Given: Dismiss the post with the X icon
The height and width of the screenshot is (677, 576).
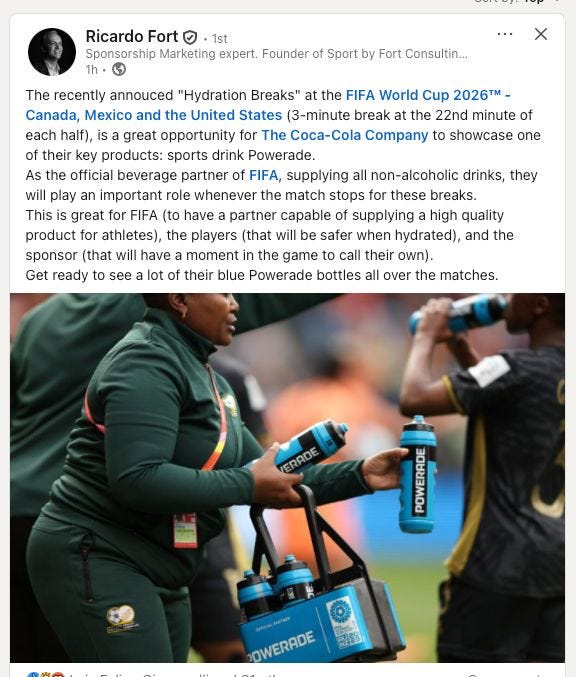Looking at the screenshot, I should 541,34.
